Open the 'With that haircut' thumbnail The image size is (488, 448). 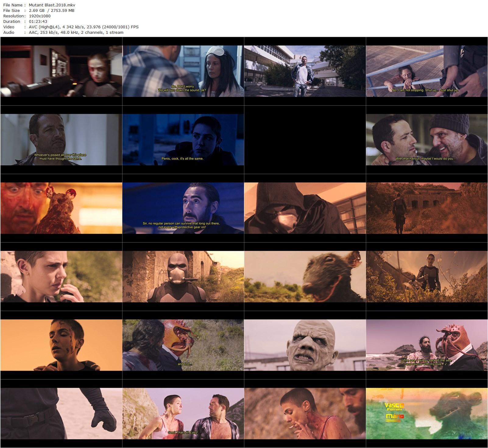coord(427,140)
